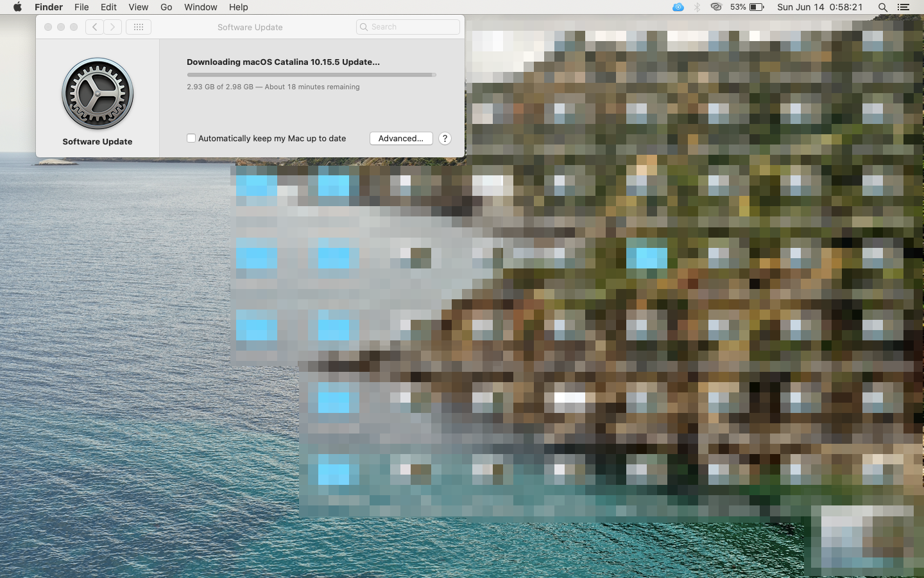
Task: Click the Bluetooth status icon
Action: pos(697,7)
